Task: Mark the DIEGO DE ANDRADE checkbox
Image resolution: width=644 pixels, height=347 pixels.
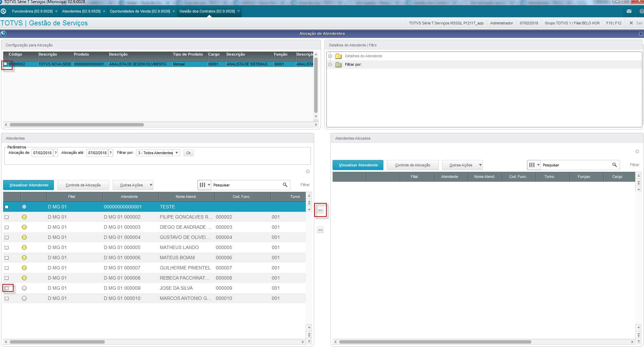Action: (6, 227)
